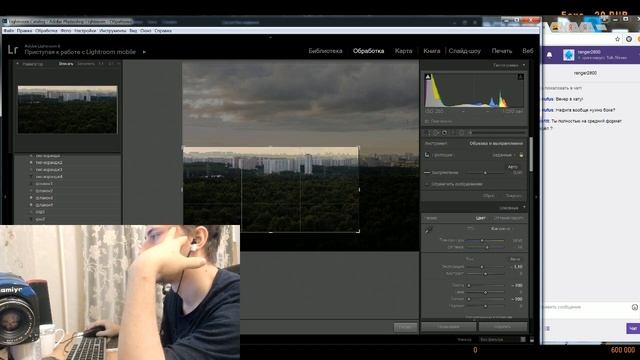The height and width of the screenshot is (360, 640).
Task: Pick the straighten angle level tool icon
Action: (427, 173)
